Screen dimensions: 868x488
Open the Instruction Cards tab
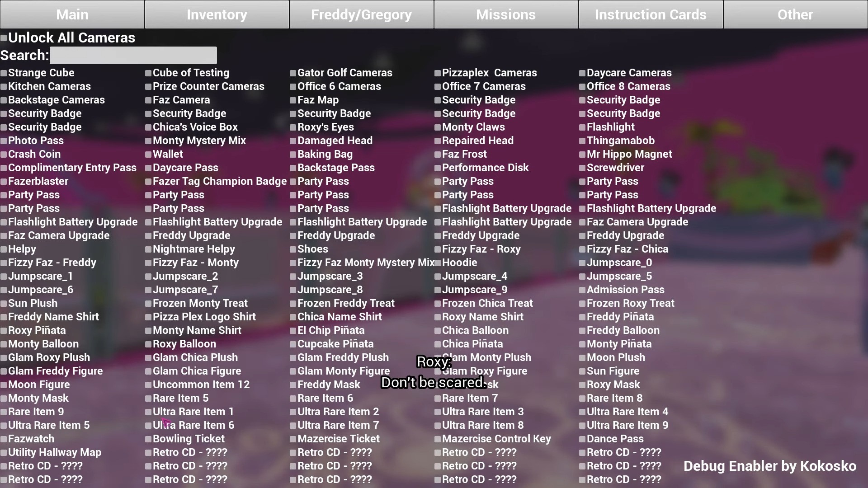click(x=651, y=14)
